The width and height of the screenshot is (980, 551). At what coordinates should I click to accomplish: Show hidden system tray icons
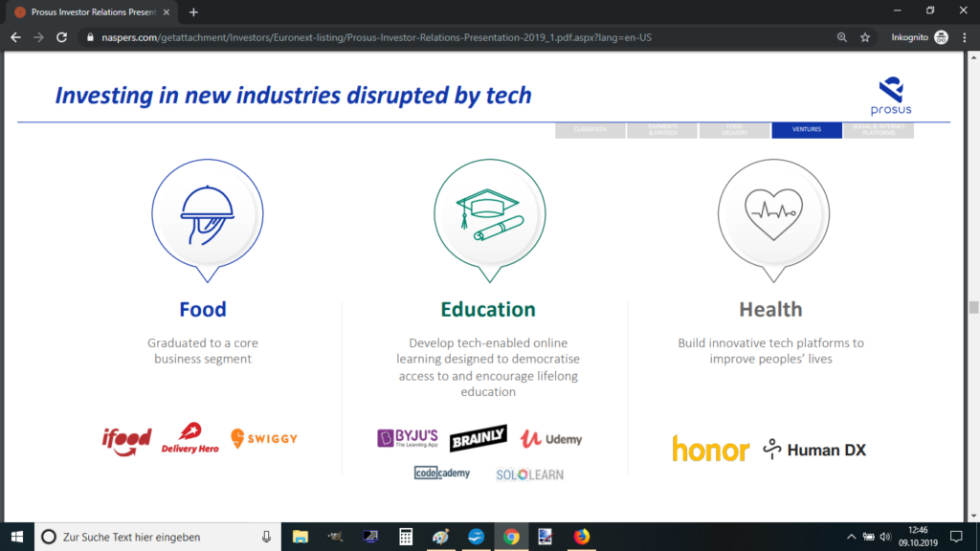click(x=851, y=537)
